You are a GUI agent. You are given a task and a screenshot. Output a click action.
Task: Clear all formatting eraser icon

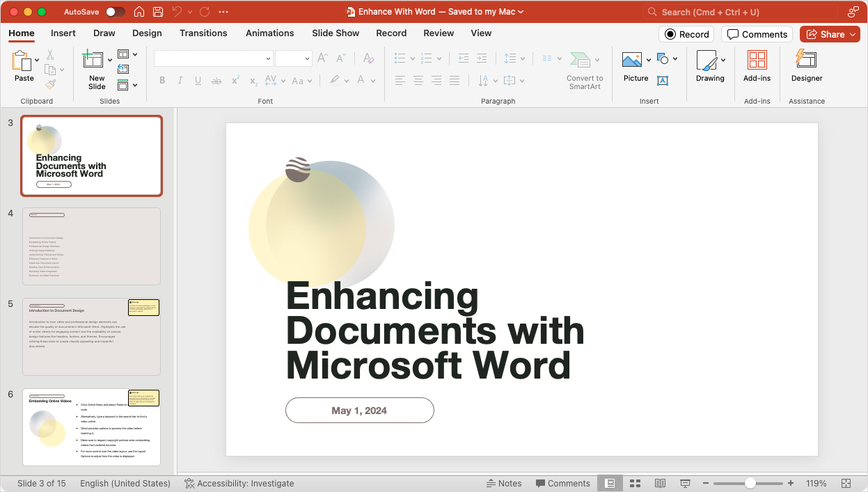tap(369, 58)
